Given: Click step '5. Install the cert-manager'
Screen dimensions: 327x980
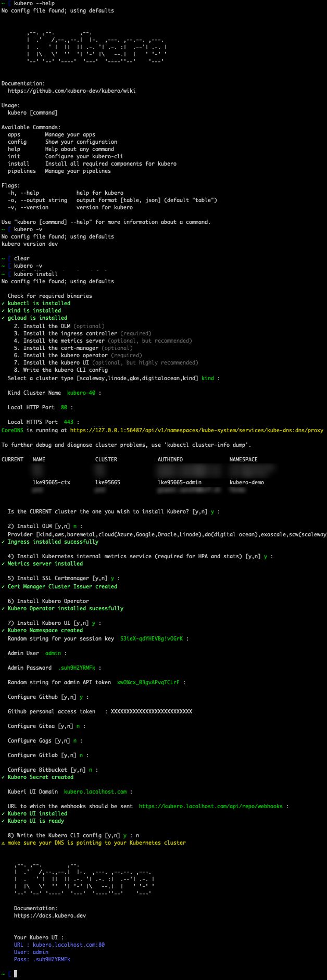Looking at the screenshot, I should pyautogui.click(x=73, y=348).
